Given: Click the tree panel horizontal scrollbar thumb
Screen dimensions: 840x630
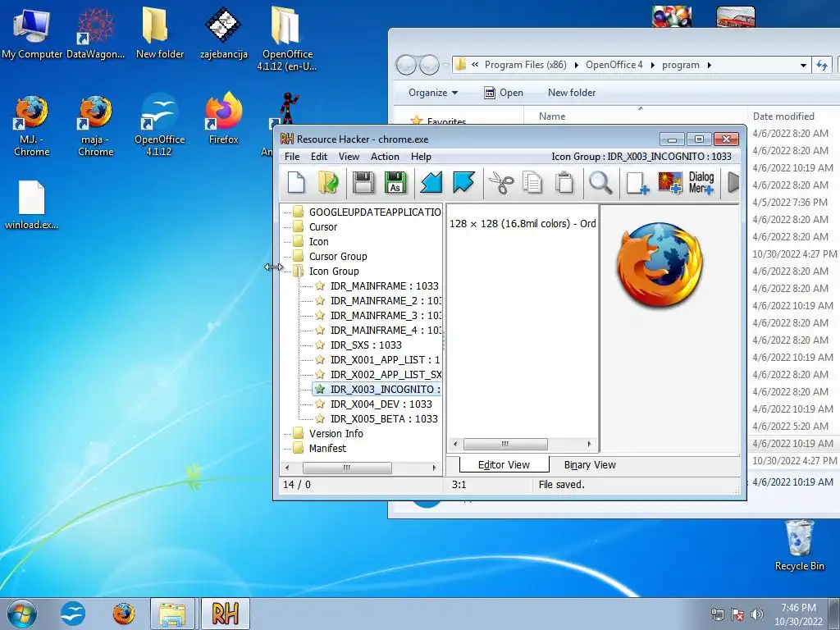Looking at the screenshot, I should (x=347, y=468).
